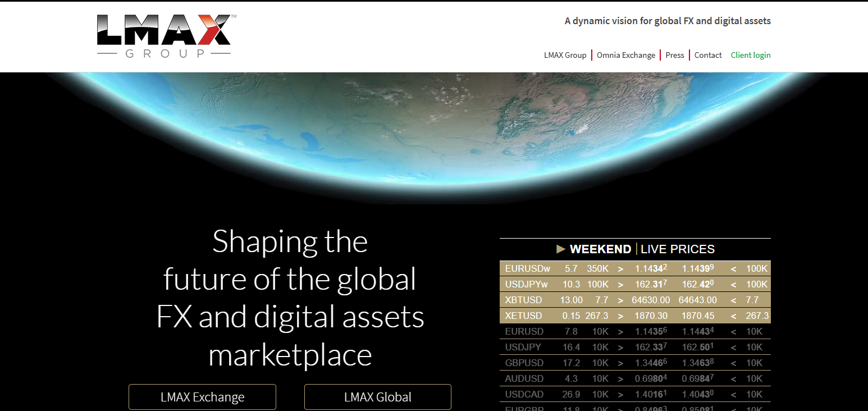Go to the Press page
Screen dimensions: 868x411
675,55
